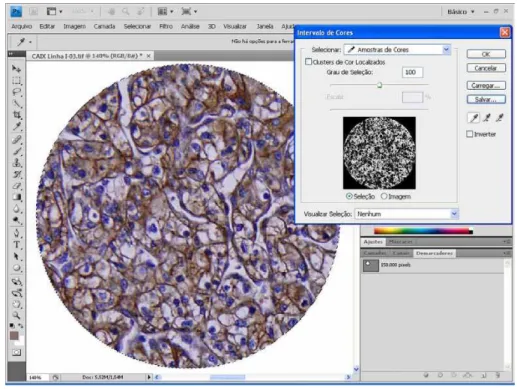517x389 pixels.
Task: Open the tool preset picker arrow
Action: click(x=30, y=42)
